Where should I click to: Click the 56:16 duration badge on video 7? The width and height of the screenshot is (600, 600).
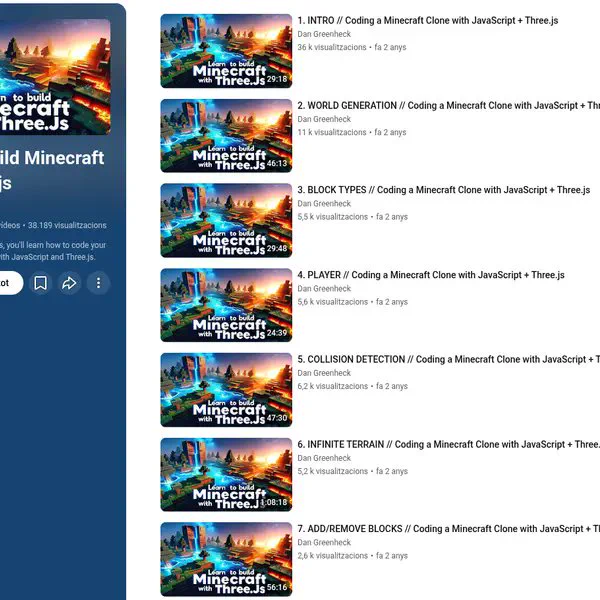[x=277, y=587]
